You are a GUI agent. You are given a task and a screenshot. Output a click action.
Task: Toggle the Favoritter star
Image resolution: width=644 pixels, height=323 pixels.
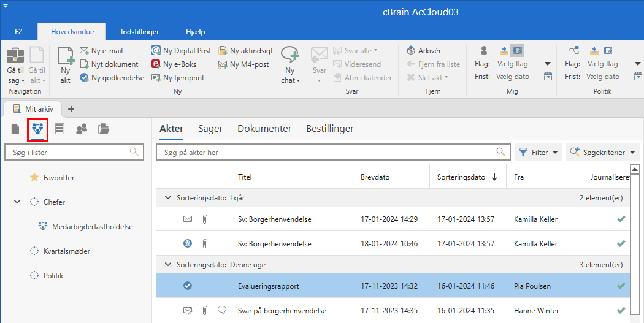point(34,178)
